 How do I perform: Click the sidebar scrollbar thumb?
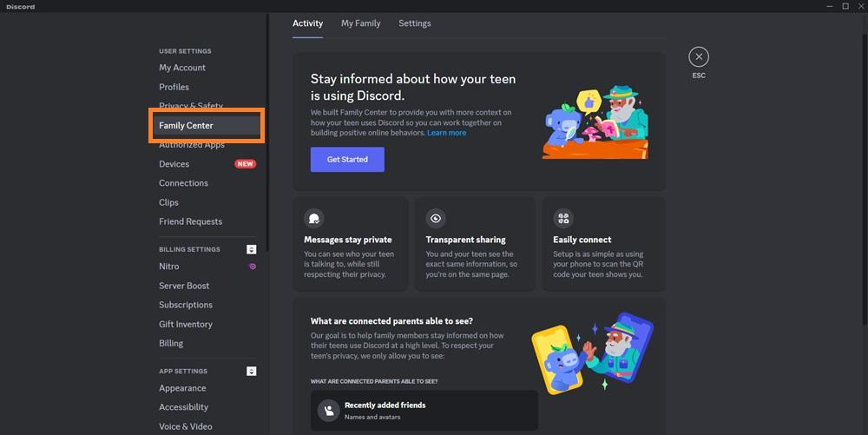tap(266, 133)
